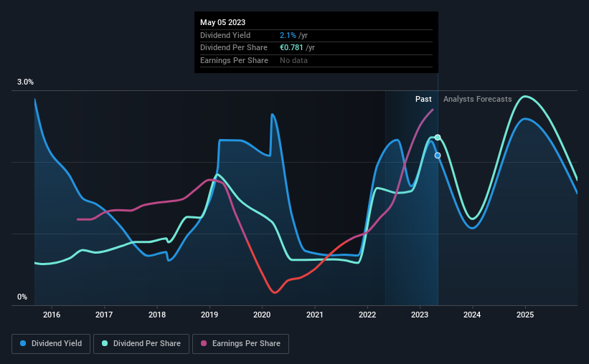Click the Past section label
This screenshot has height=364, width=589.
pos(423,99)
